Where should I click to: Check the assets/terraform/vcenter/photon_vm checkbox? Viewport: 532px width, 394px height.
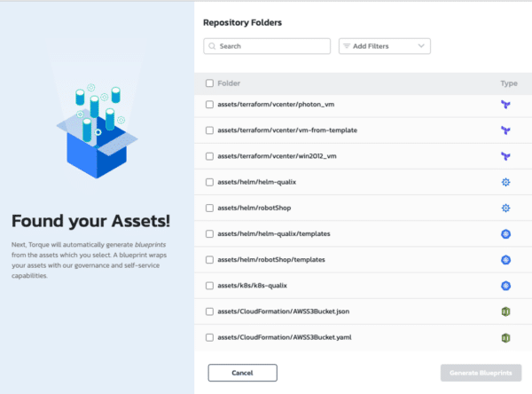click(x=209, y=105)
